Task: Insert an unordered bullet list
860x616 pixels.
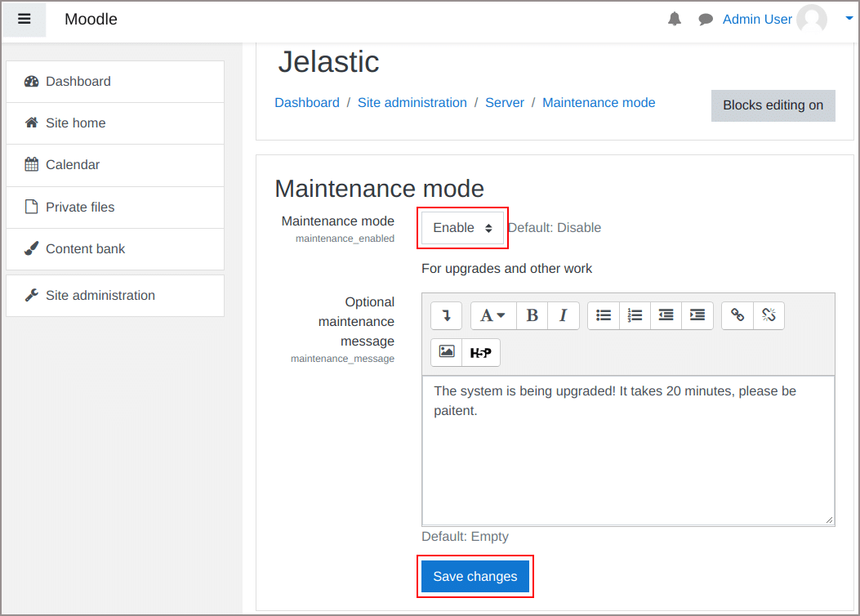Action: [604, 315]
